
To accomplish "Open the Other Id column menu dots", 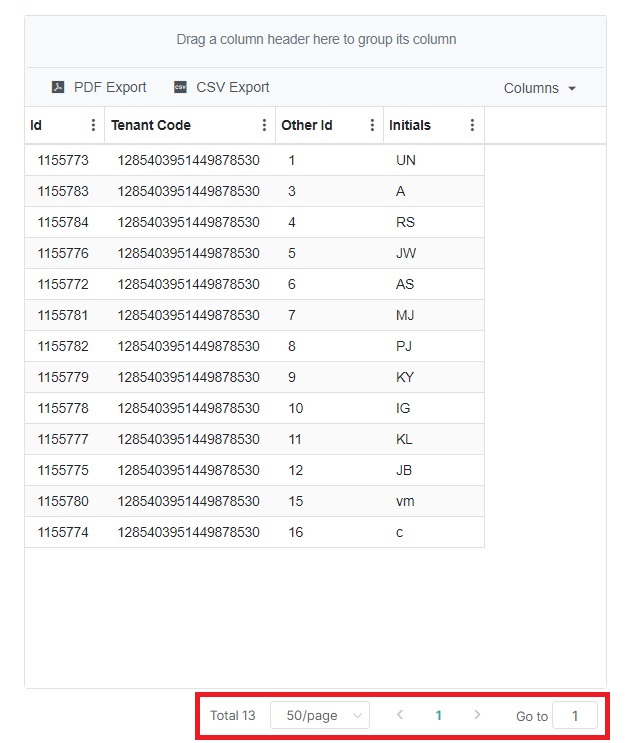I will pyautogui.click(x=372, y=125).
